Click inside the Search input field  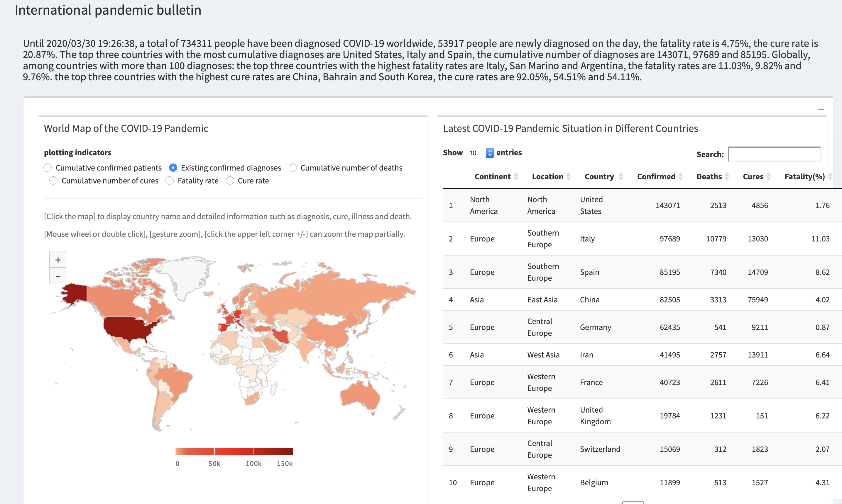coord(775,154)
